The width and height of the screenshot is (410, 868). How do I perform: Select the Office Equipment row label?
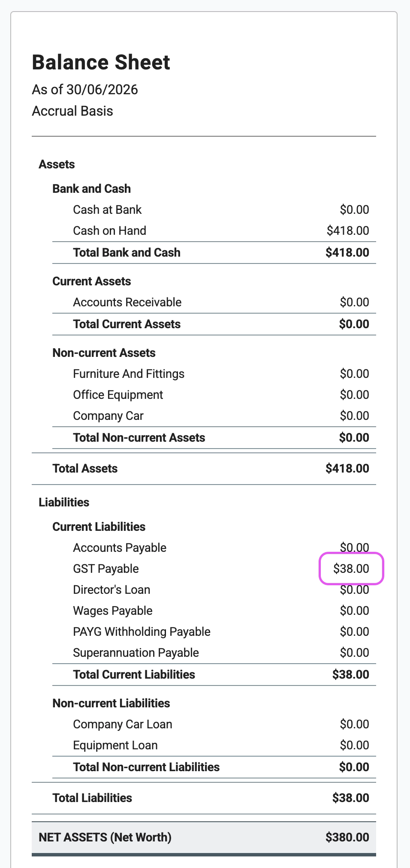(x=118, y=395)
